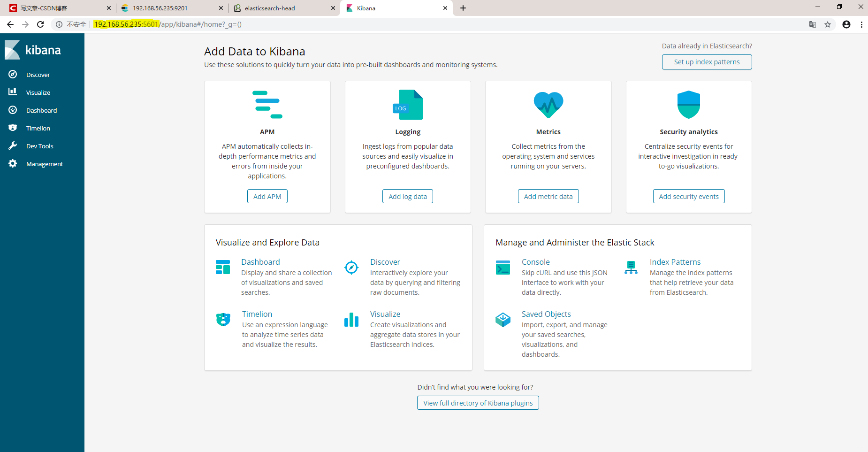
Task: Click the Logging LOG file icon
Action: [408, 105]
